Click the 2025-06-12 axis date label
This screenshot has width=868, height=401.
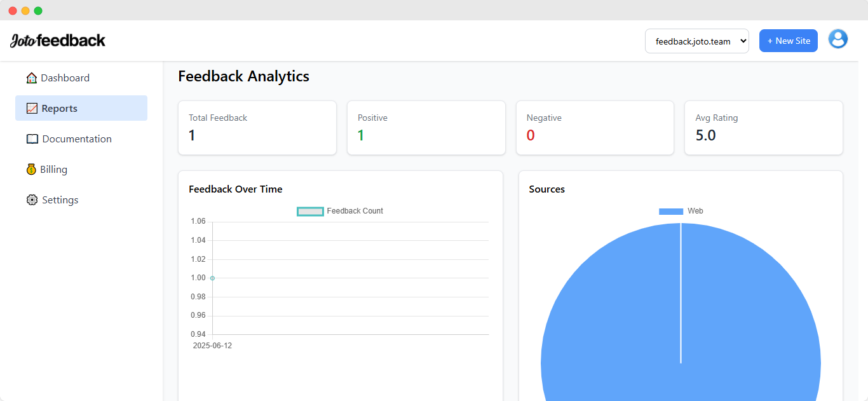[x=212, y=346]
